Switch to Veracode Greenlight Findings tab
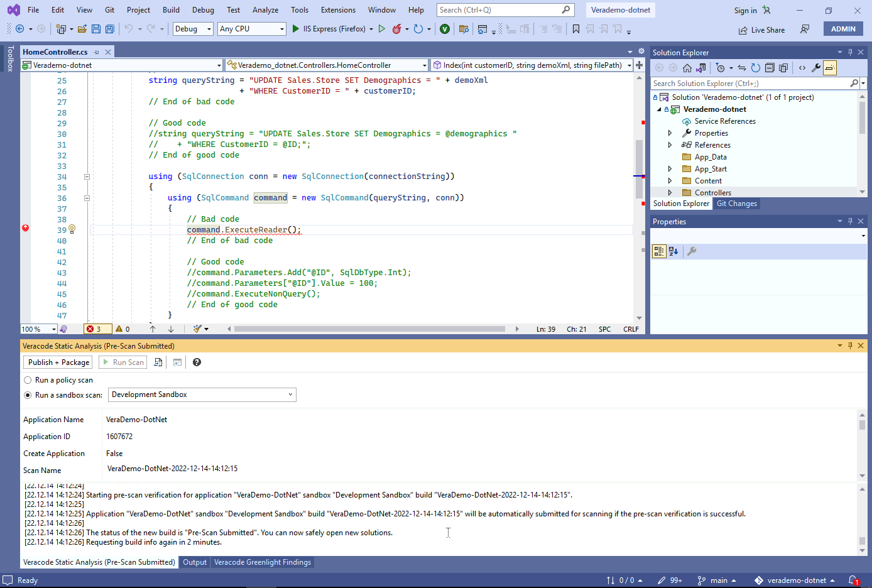 (263, 562)
